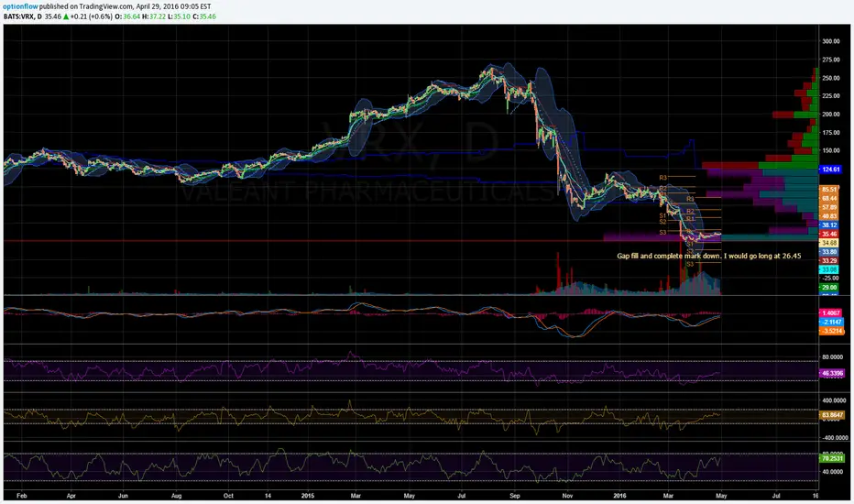
Task: Click the -400.0000 indicator axis label
Action: (x=834, y=437)
